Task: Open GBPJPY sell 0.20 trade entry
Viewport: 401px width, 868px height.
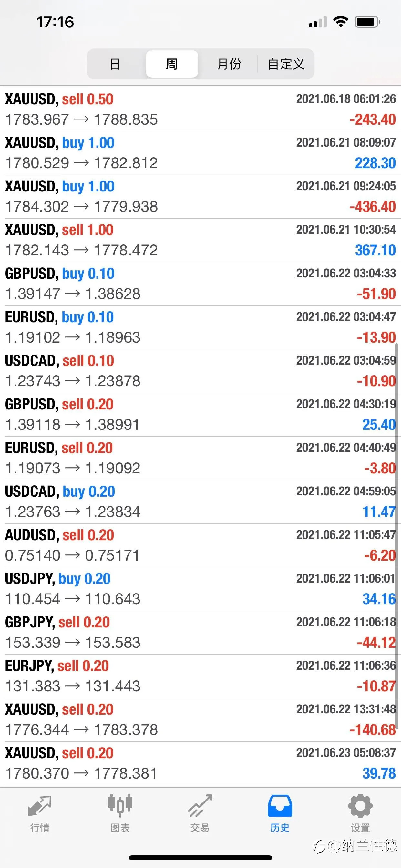Action: (200, 633)
